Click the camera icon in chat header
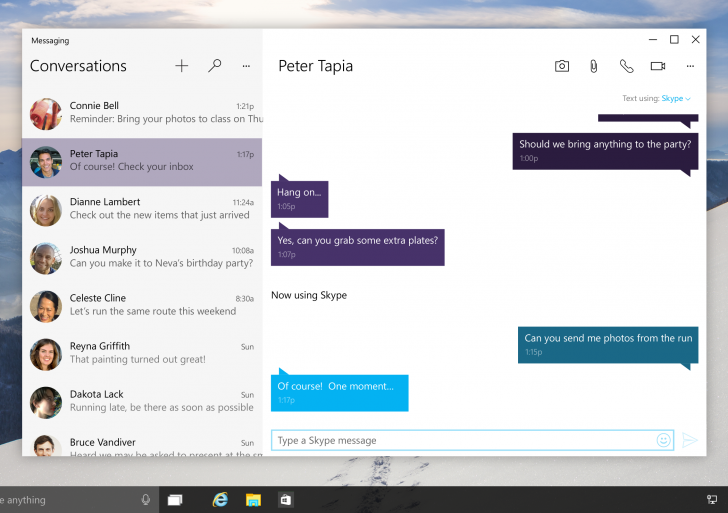This screenshot has height=513, width=728. click(x=562, y=66)
